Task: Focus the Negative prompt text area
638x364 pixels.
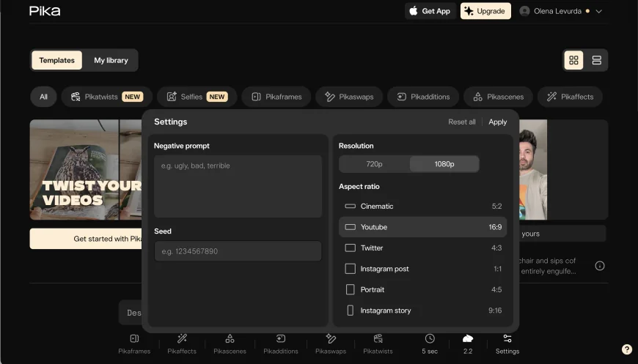Action: [238, 187]
